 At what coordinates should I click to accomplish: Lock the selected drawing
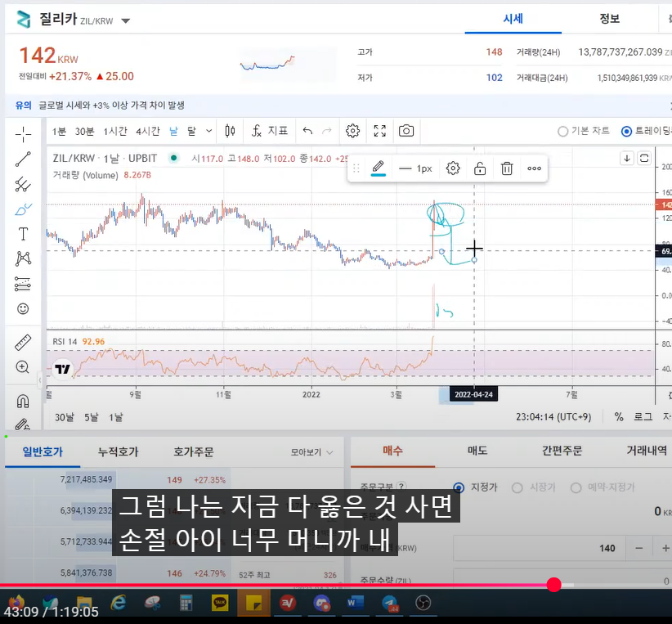pos(480,168)
